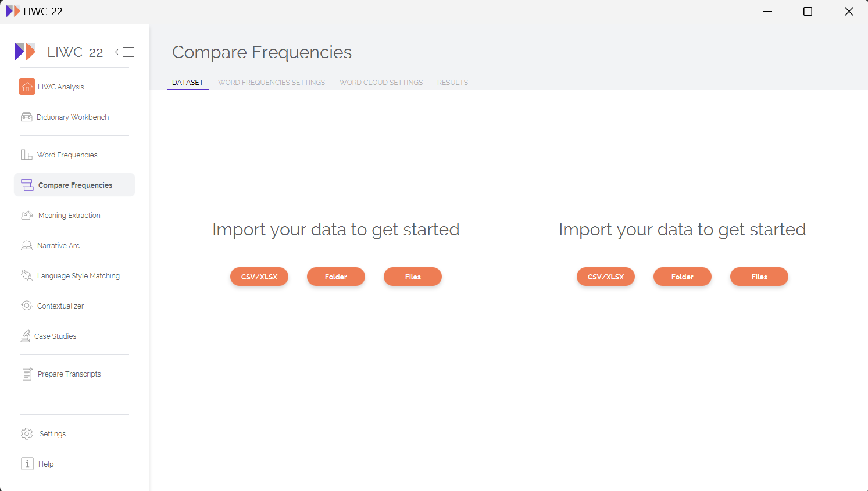
Task: Open the Narrative Arc module
Action: (74, 245)
